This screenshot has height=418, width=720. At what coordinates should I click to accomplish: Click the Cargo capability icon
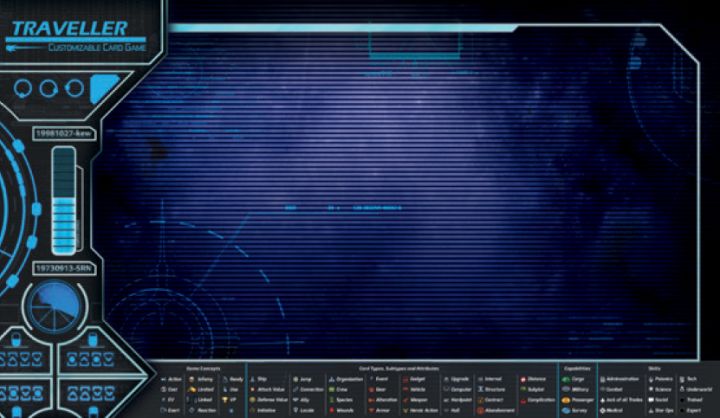(x=565, y=380)
